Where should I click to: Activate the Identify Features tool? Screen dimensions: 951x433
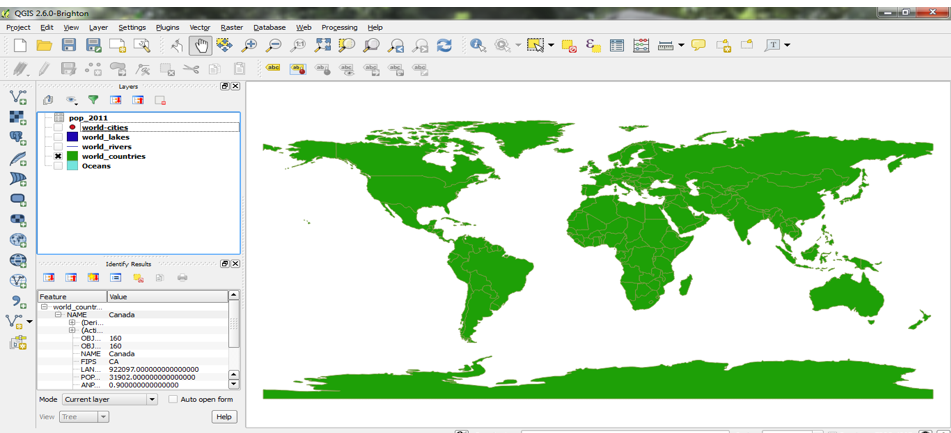[478, 46]
